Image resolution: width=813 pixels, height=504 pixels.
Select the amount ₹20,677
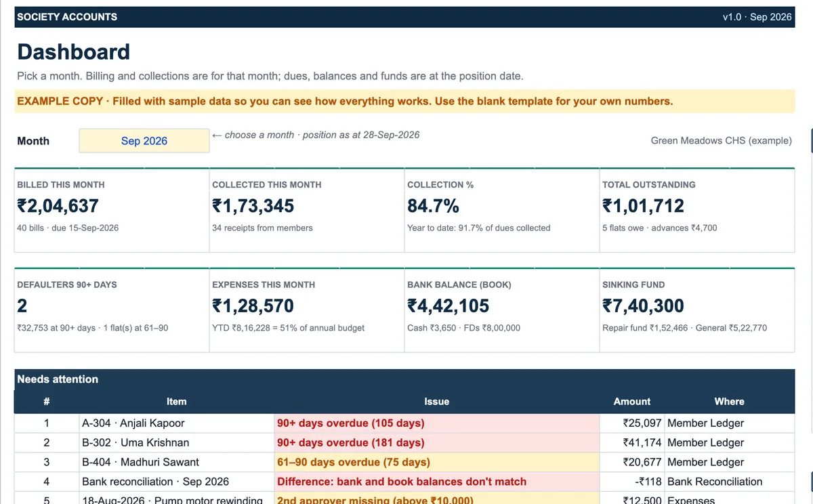(643, 462)
